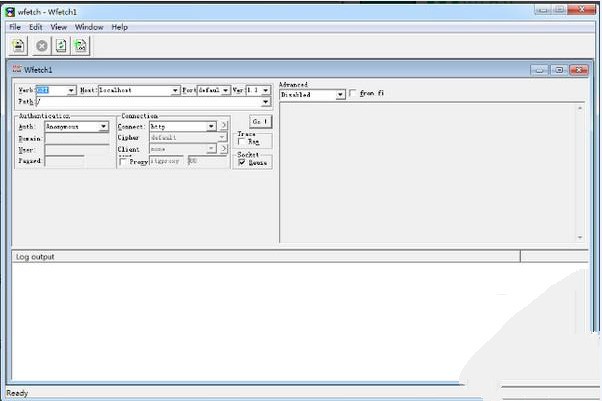Open the Help menu
602x401 pixels.
point(119,27)
